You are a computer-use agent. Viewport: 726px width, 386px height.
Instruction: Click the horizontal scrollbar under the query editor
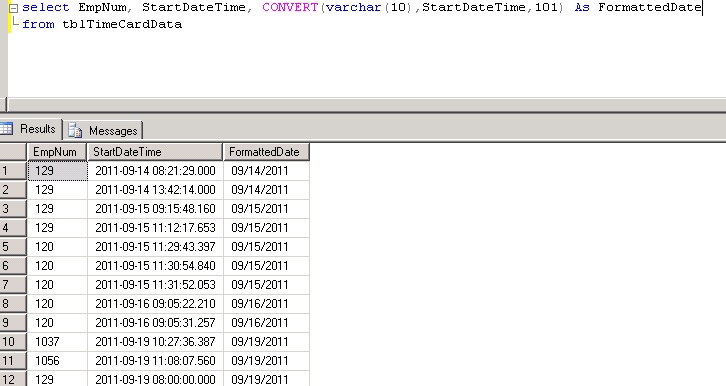[x=366, y=104]
